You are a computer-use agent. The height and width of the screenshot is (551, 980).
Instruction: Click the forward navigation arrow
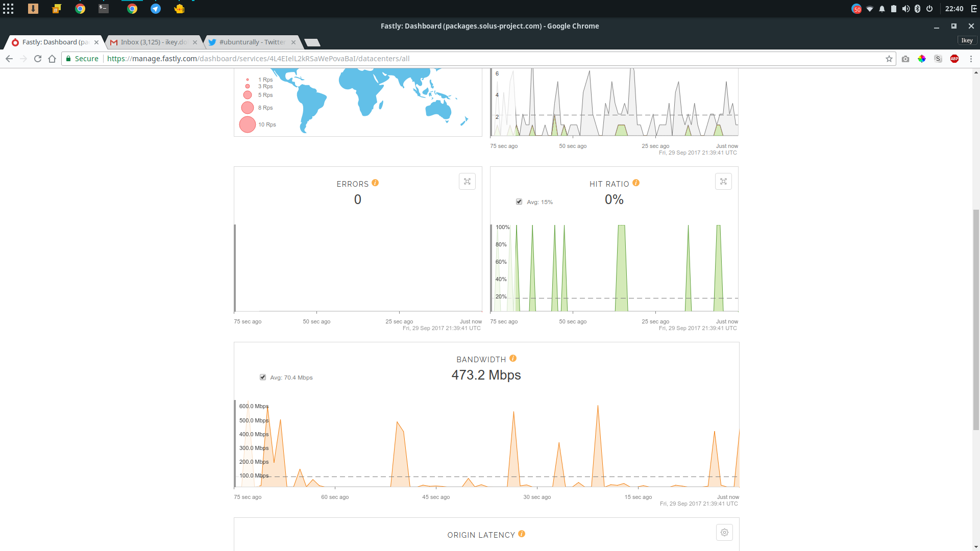click(23, 59)
